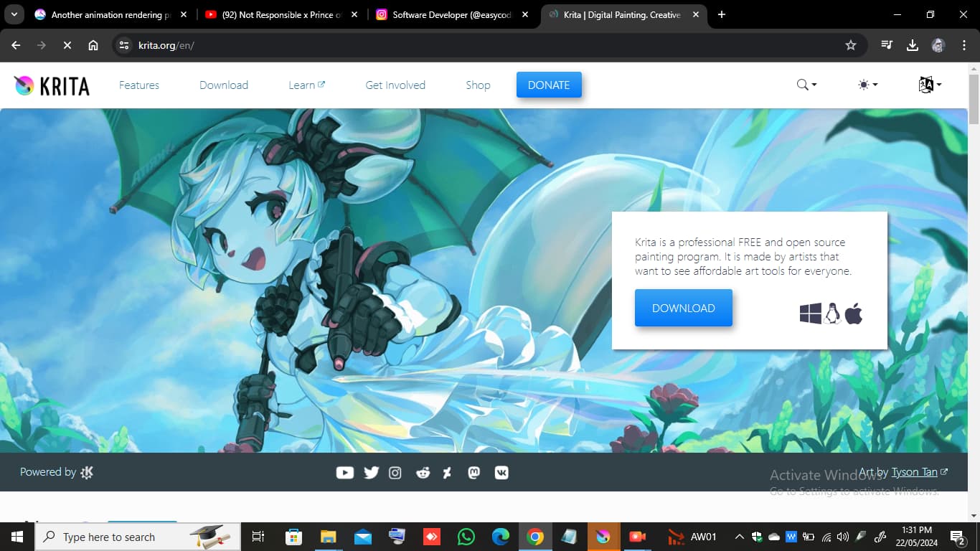Go back using the browser back arrow
Image resolution: width=980 pixels, height=551 pixels.
pos(16,45)
